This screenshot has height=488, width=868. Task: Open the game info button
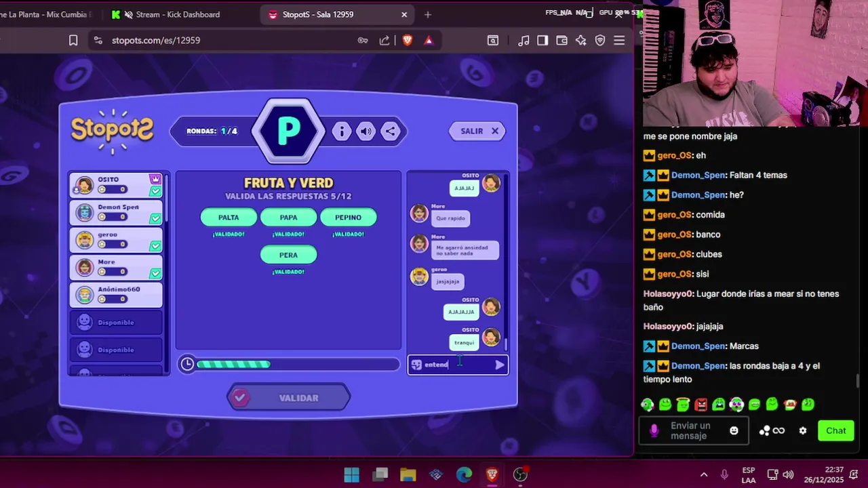[x=341, y=131]
